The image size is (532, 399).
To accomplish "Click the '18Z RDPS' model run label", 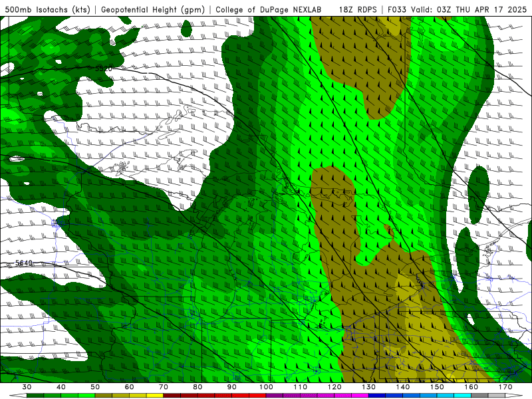I will coord(358,9).
